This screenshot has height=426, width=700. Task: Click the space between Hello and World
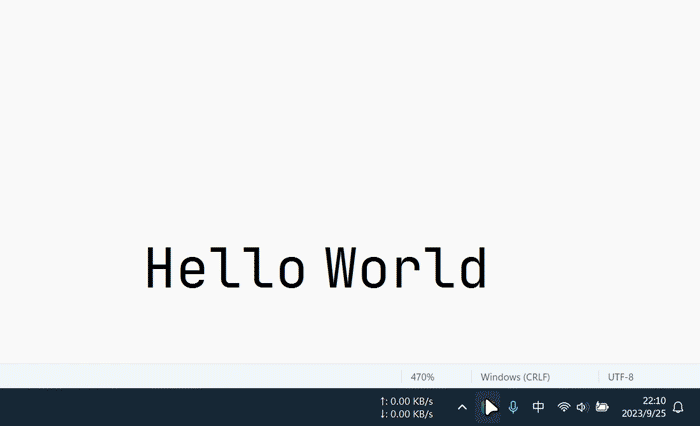pos(315,268)
